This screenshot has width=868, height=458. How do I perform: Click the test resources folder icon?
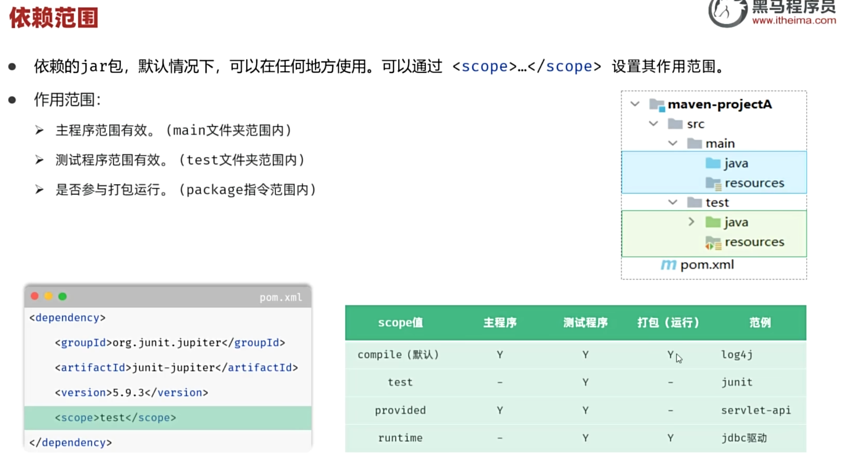tap(713, 242)
